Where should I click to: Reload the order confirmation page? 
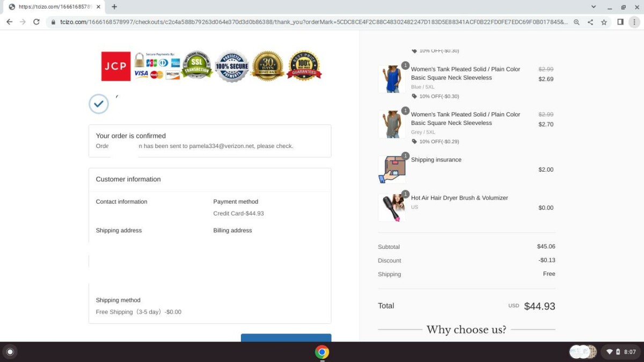point(36,22)
